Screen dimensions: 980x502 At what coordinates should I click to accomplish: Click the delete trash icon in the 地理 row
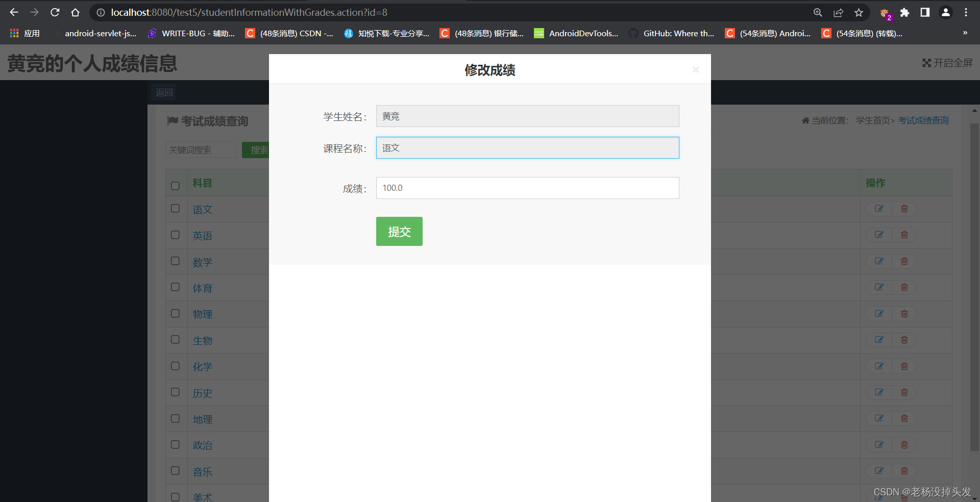(904, 418)
